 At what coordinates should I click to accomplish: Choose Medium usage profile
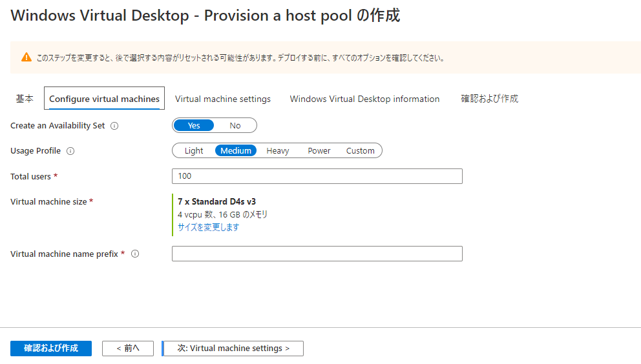tap(236, 151)
